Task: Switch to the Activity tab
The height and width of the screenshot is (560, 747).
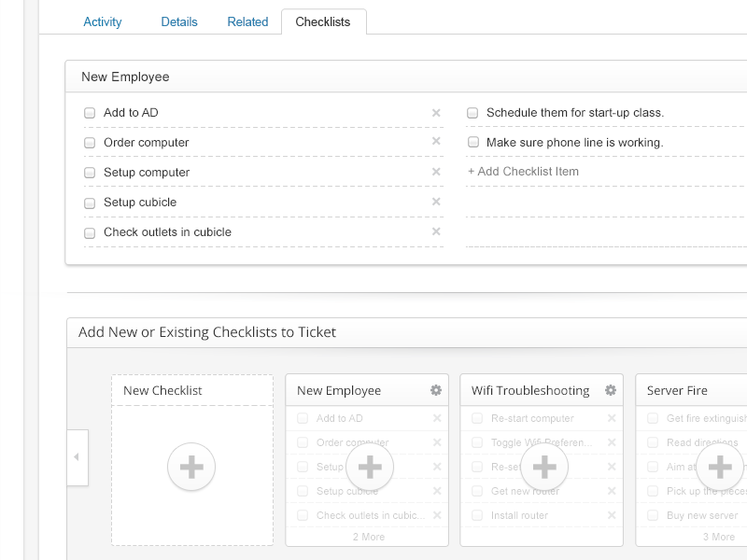Action: tap(103, 21)
